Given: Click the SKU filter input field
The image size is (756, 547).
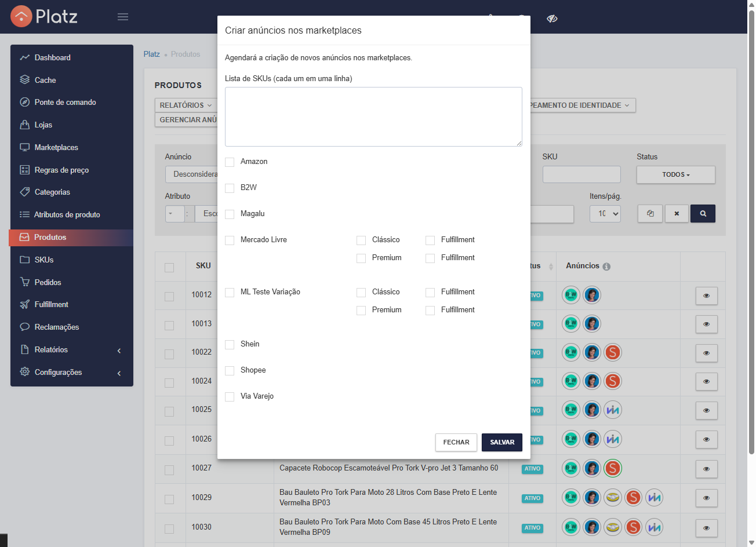Looking at the screenshot, I should click(x=581, y=174).
